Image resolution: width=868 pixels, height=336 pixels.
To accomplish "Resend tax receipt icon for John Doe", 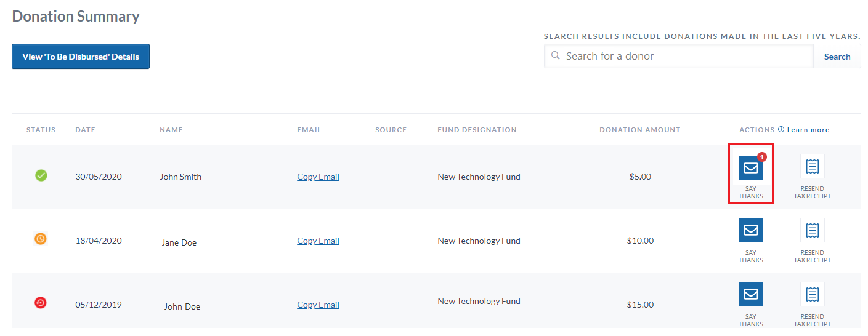I will coord(812,294).
